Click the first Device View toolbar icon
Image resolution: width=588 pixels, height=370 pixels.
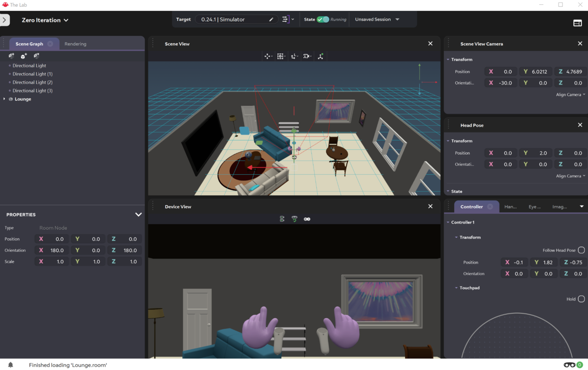[282, 219]
